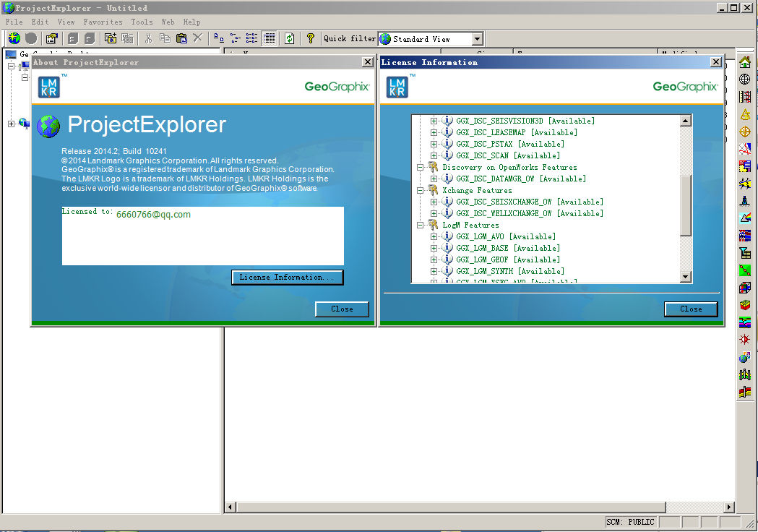Click Close in About ProjectExplorer dialog
Image resolution: width=758 pixels, height=532 pixels.
[342, 309]
